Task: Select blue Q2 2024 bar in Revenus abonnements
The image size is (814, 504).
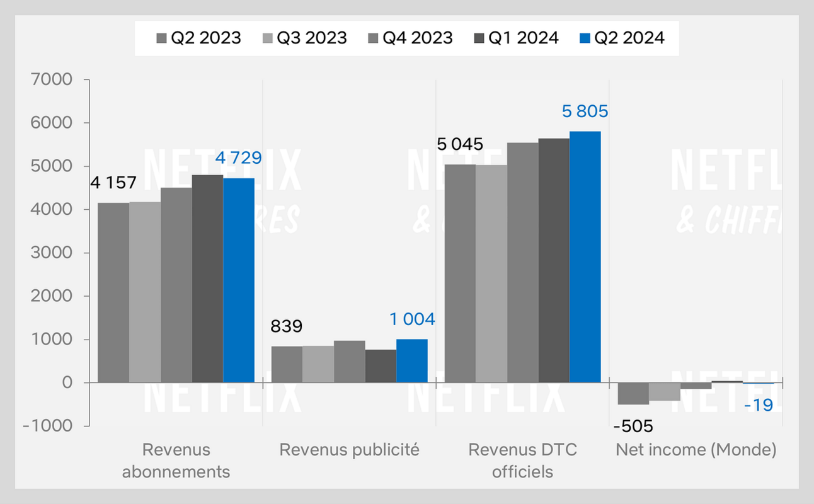Action: [x=239, y=280]
